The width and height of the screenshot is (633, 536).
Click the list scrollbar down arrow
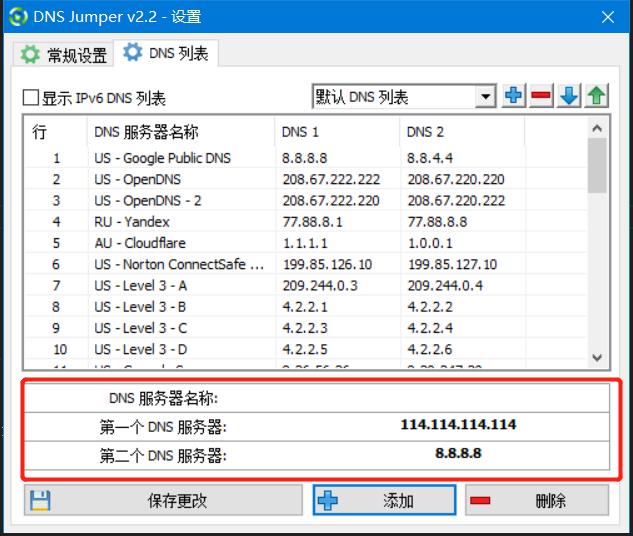tap(597, 357)
